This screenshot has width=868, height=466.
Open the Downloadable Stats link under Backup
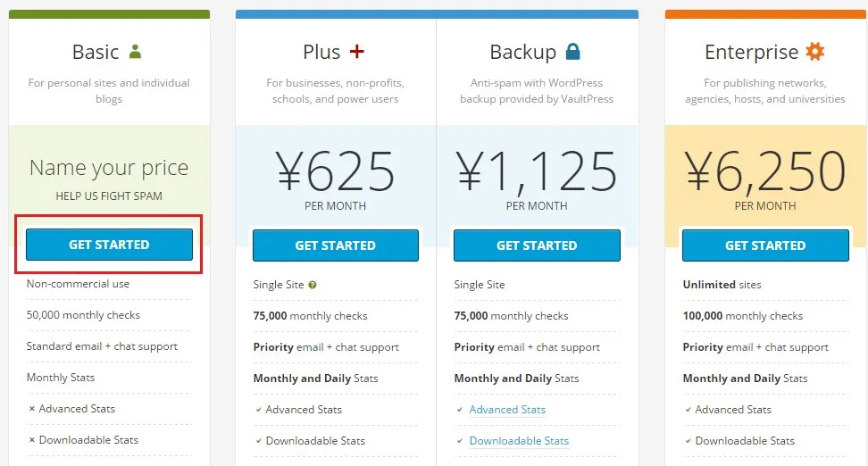click(519, 441)
